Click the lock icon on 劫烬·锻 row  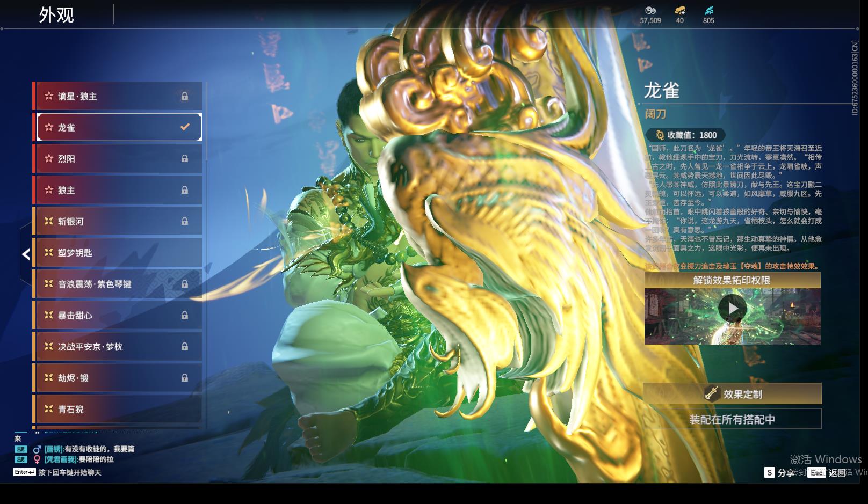pos(185,378)
